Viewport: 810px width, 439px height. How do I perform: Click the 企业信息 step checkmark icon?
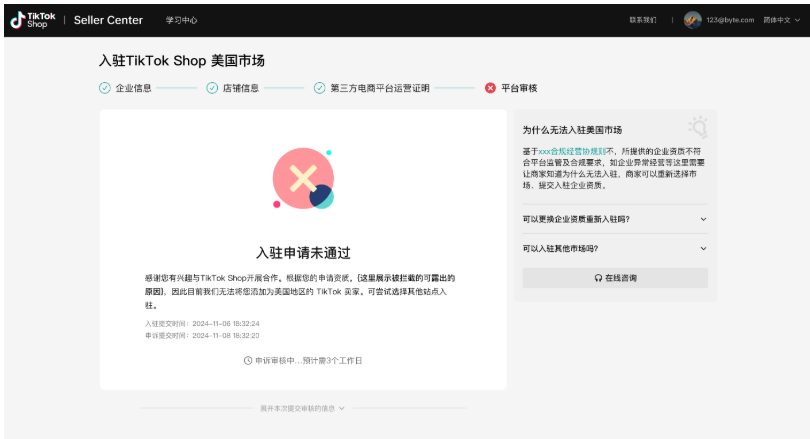tap(105, 88)
